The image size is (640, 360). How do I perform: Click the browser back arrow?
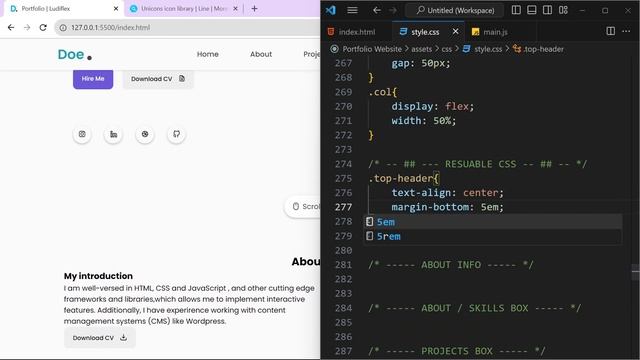coord(11,27)
